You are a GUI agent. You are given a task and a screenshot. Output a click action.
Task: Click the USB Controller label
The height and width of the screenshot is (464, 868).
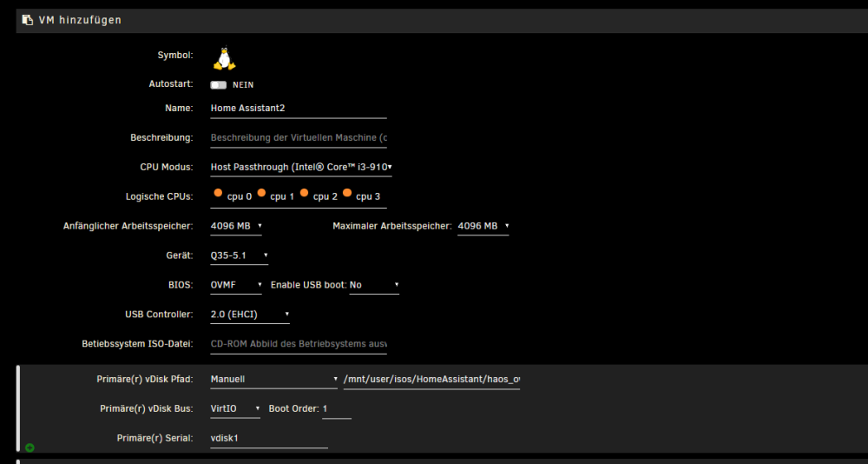pyautogui.click(x=160, y=315)
